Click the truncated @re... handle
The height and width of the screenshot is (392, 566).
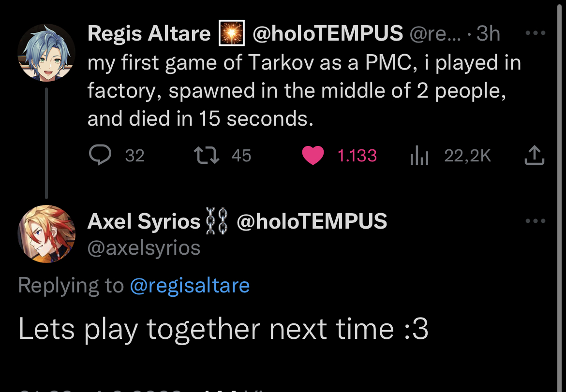click(x=434, y=34)
